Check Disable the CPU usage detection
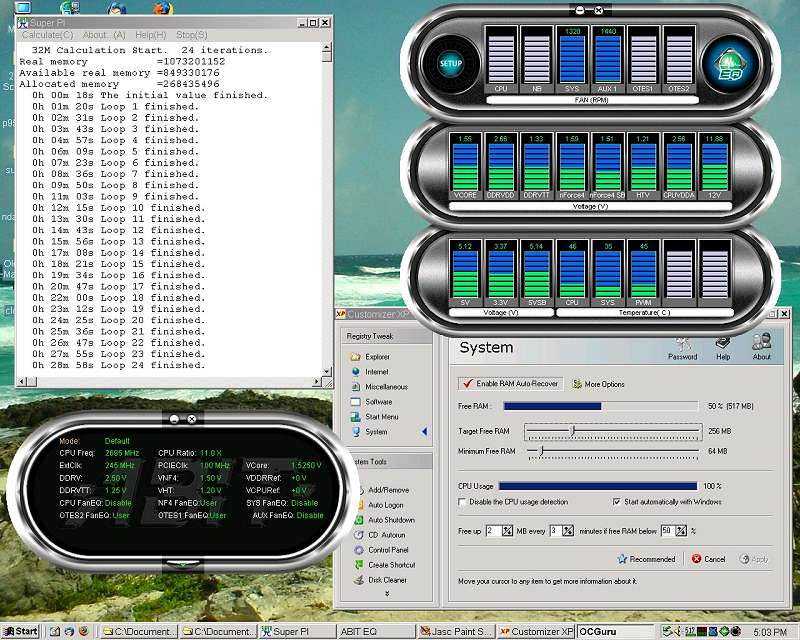Viewport: 800px width, 640px height. click(x=462, y=502)
